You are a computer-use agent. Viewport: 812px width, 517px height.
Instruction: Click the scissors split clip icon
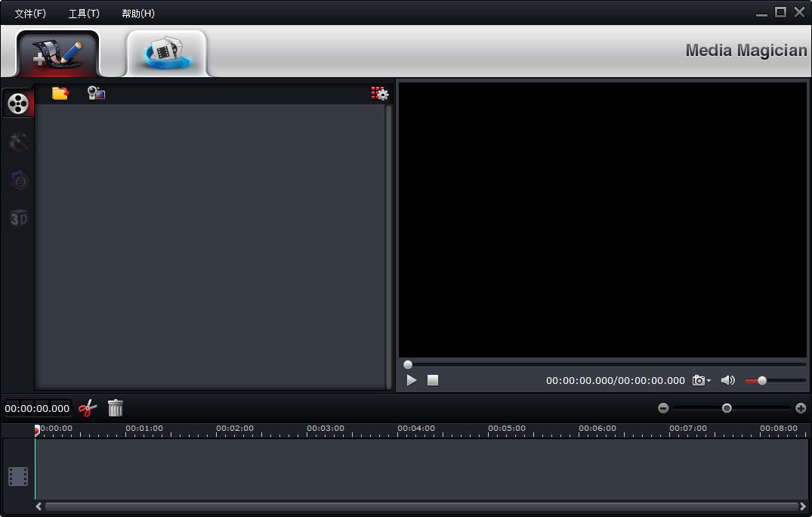(88, 408)
